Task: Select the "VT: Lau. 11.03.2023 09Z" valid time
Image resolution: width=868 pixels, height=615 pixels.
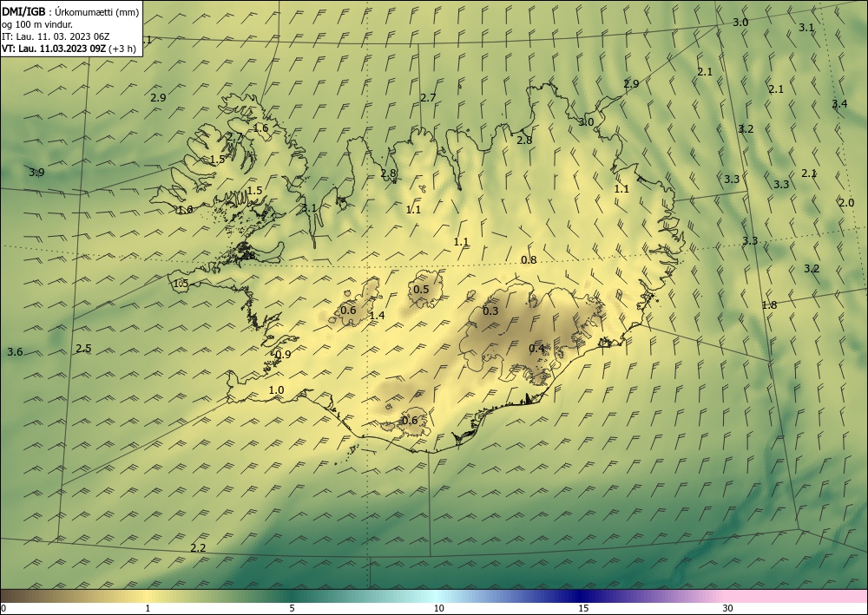Action: pos(54,48)
